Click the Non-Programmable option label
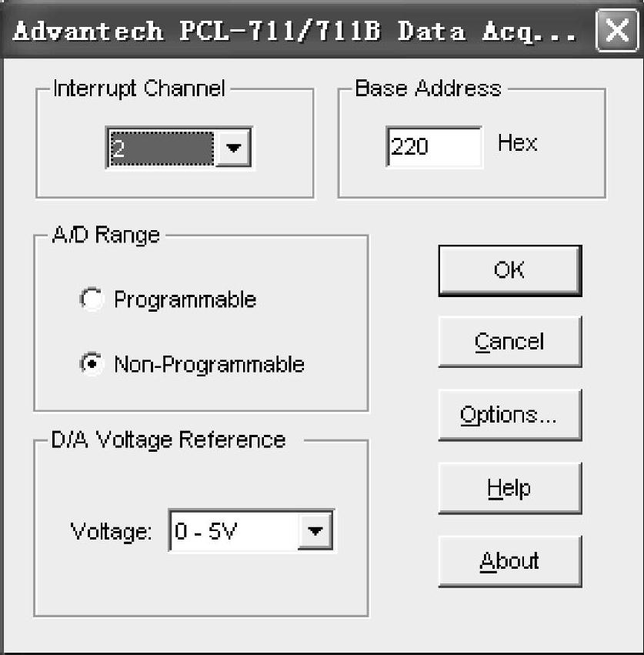The height and width of the screenshot is (655, 644). (x=209, y=365)
